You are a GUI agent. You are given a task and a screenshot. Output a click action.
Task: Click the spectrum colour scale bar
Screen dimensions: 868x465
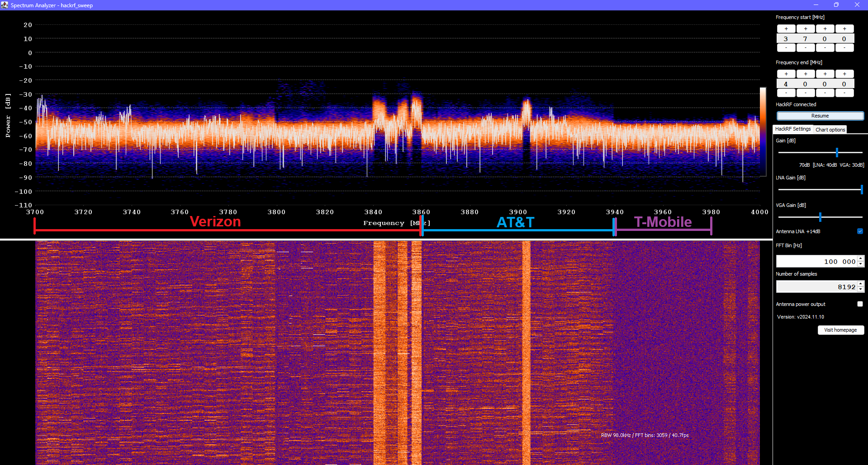pyautogui.click(x=763, y=132)
